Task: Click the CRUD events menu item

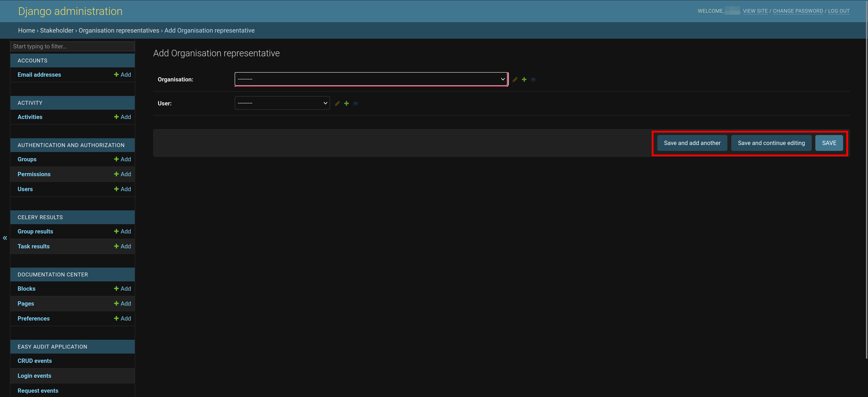Action: (35, 360)
